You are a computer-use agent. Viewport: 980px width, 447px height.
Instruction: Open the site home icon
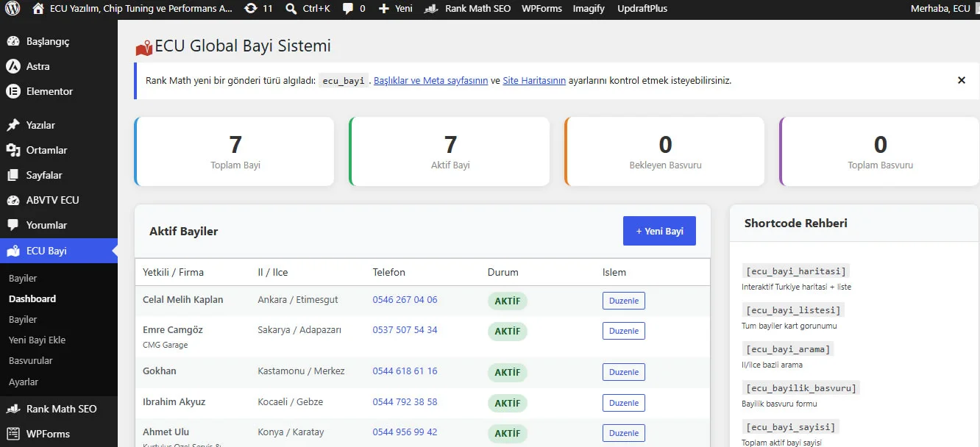coord(38,9)
